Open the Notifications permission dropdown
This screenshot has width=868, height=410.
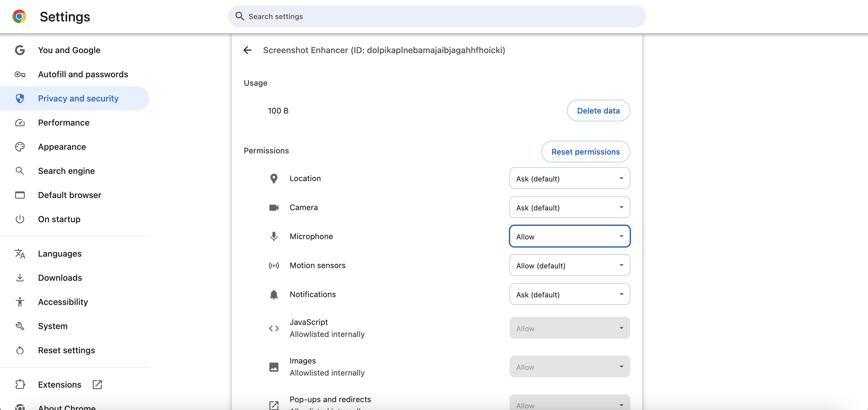(570, 294)
